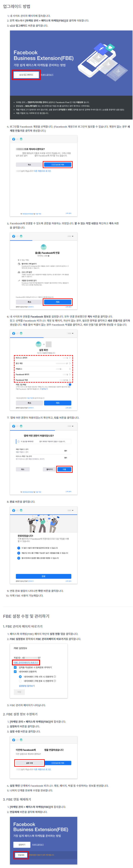The height and width of the screenshot is (868, 133).
Task: Click 연동해제 button in FBE banner
Action: point(21,855)
